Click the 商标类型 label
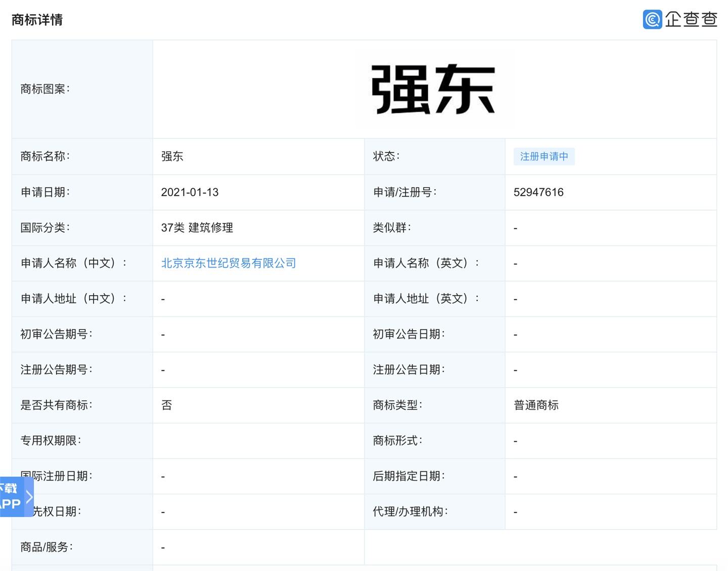The width and height of the screenshot is (728, 571). [x=397, y=405]
